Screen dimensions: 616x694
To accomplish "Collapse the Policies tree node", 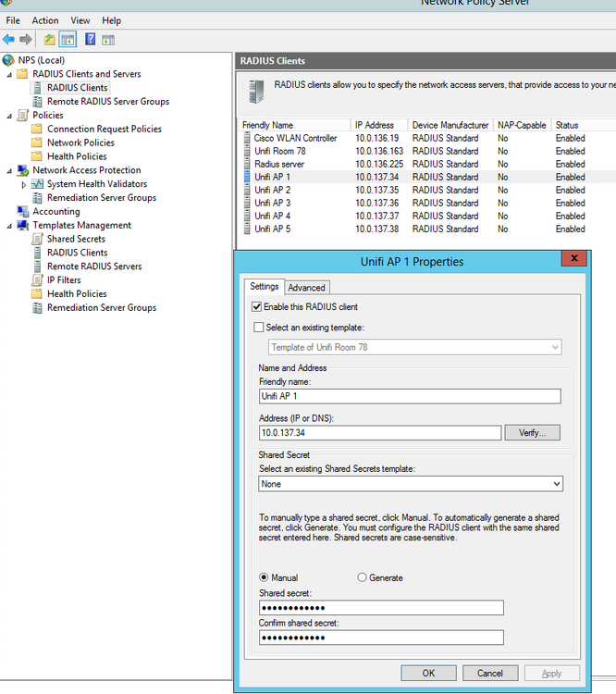I will [x=9, y=116].
